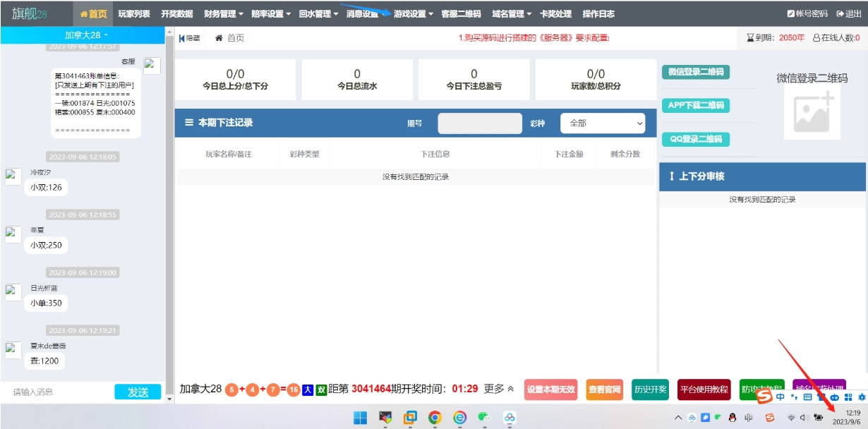Expand the 加拿大28 room selector

pyautogui.click(x=86, y=35)
